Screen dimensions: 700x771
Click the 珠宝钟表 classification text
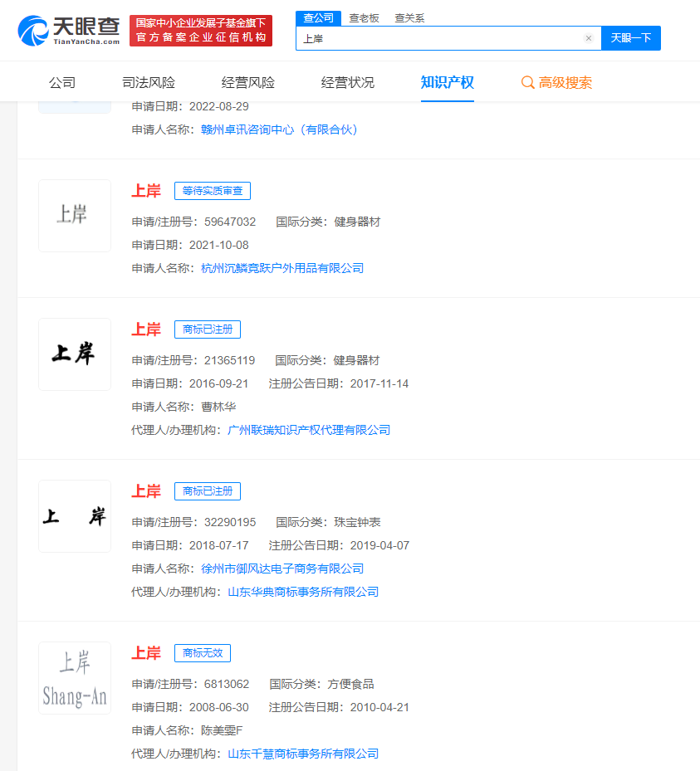pyautogui.click(x=357, y=523)
